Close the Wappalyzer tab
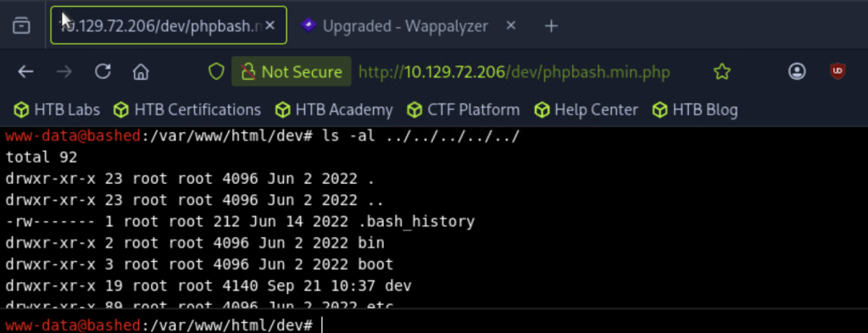 pyautogui.click(x=511, y=25)
